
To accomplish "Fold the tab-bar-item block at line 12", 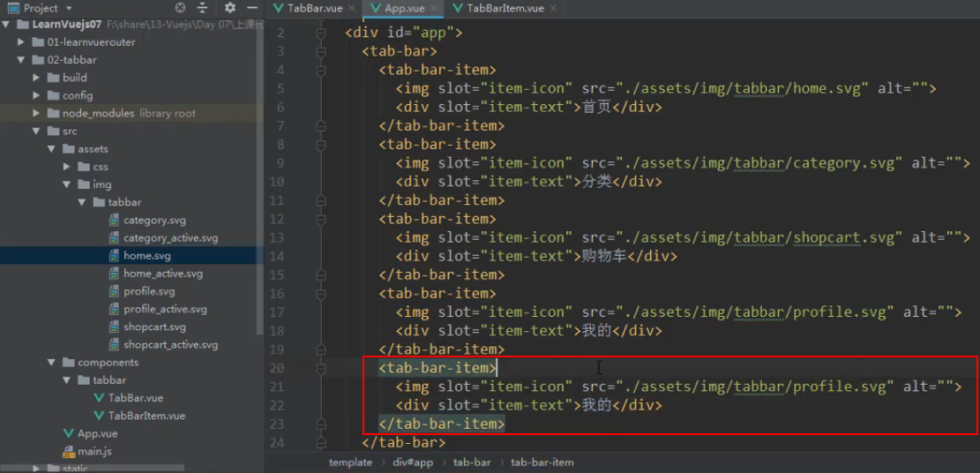I will click(320, 219).
